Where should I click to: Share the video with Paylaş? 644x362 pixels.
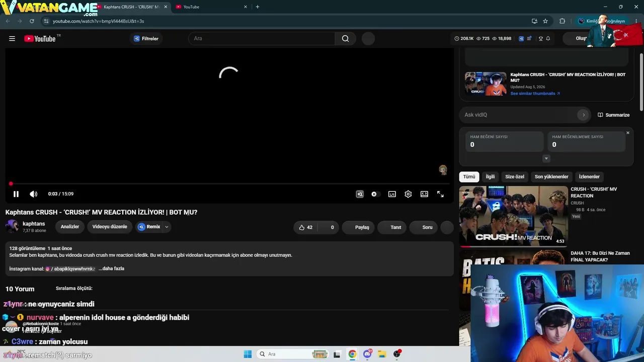[358, 227]
